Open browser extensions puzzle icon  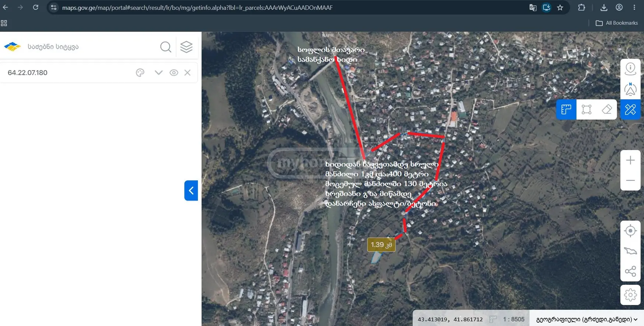tap(581, 7)
